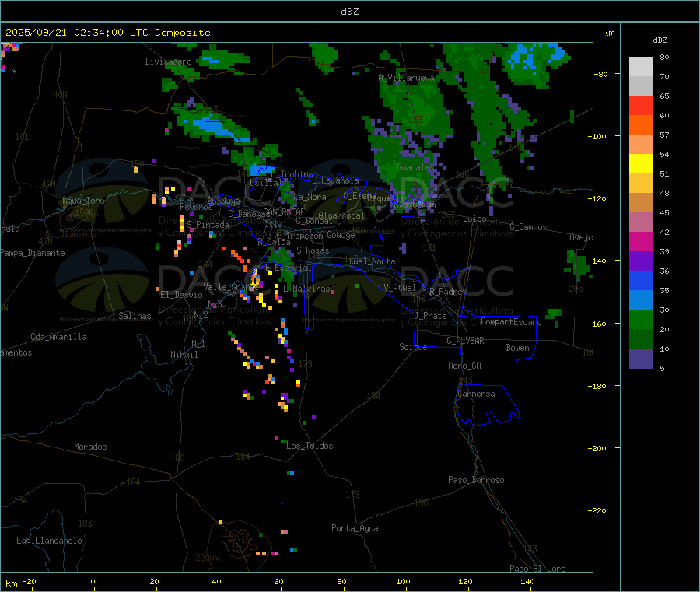Click the timestamp 2025/09/21 02:34:00 UTC Composite
700x592 pixels.
107,33
